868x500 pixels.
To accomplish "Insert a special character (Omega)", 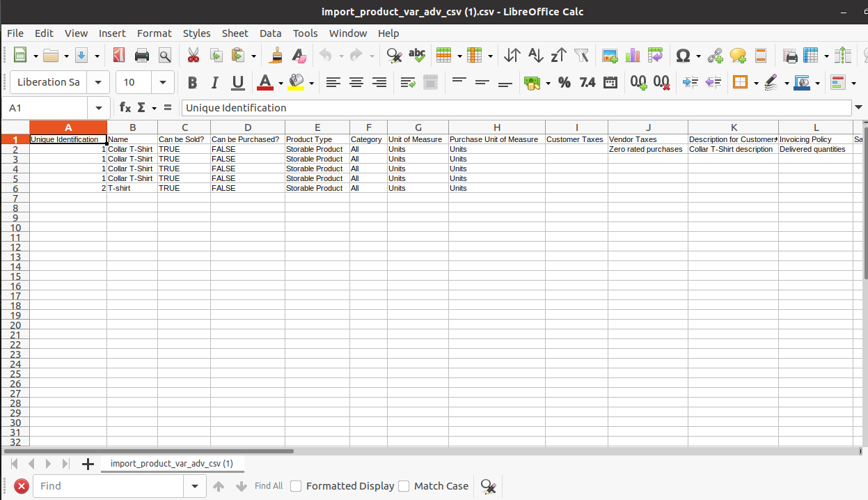I will click(x=683, y=55).
